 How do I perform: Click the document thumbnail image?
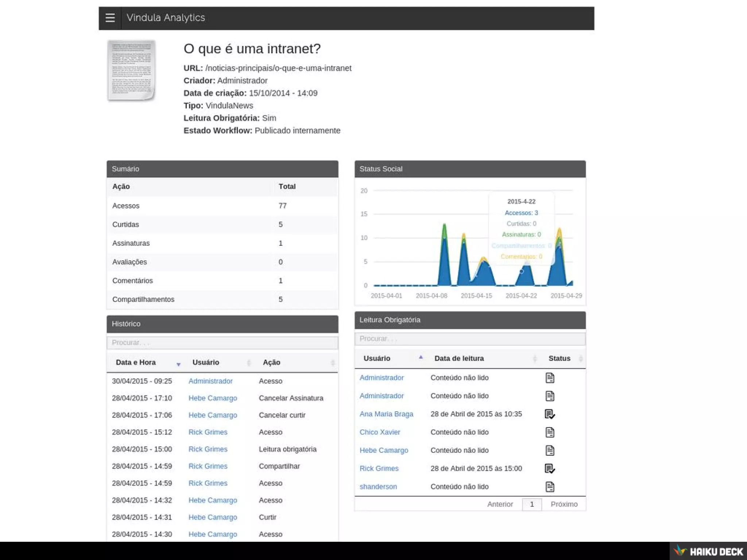(x=131, y=70)
